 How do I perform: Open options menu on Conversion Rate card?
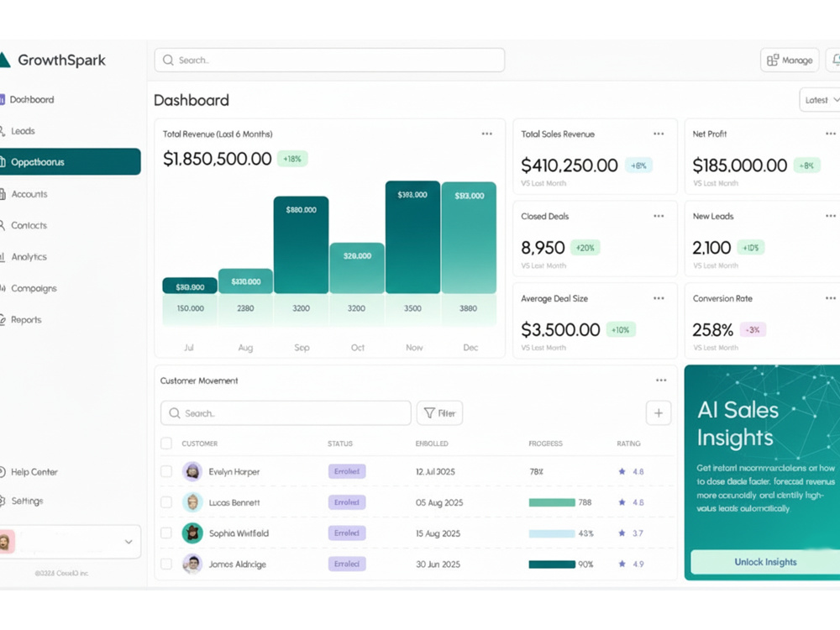tap(831, 298)
